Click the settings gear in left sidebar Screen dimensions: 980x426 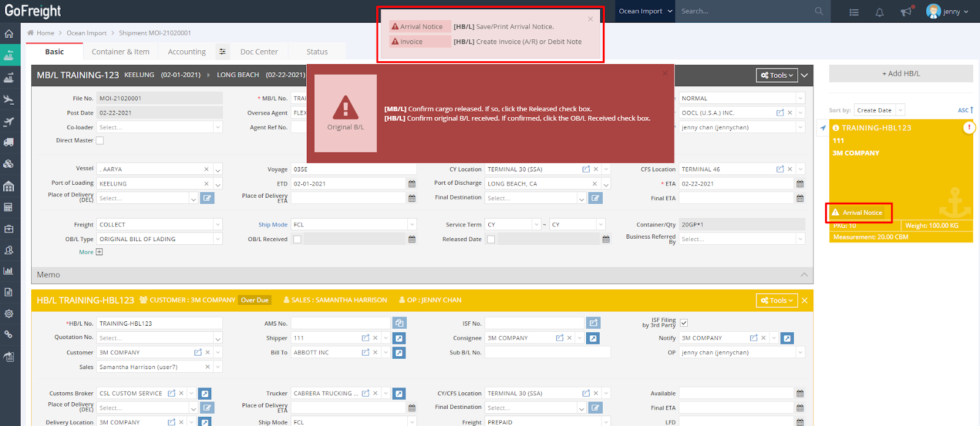[9, 313]
